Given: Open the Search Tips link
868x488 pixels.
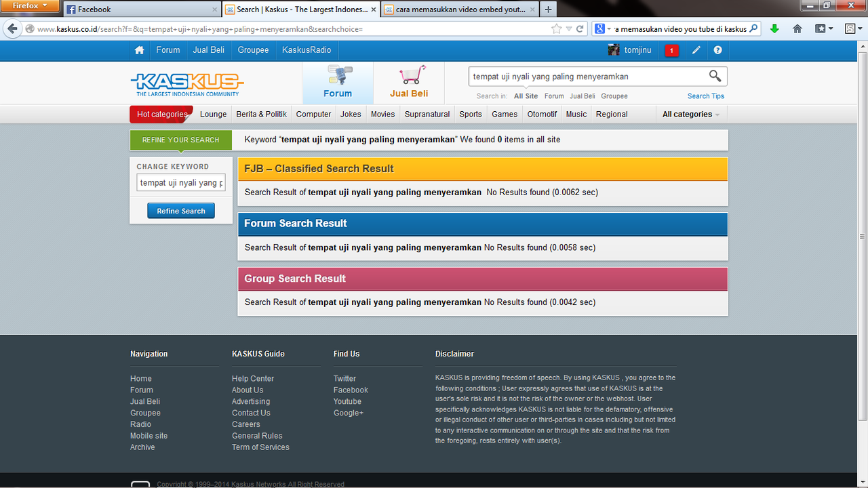Looking at the screenshot, I should click(x=706, y=96).
